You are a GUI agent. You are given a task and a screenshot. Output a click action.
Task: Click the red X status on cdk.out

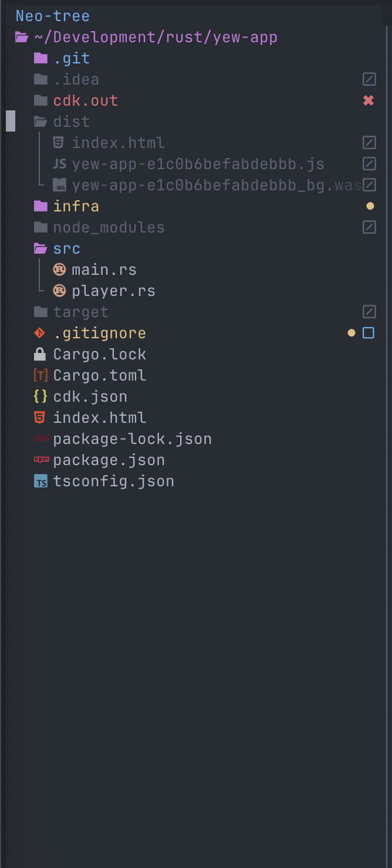369,100
